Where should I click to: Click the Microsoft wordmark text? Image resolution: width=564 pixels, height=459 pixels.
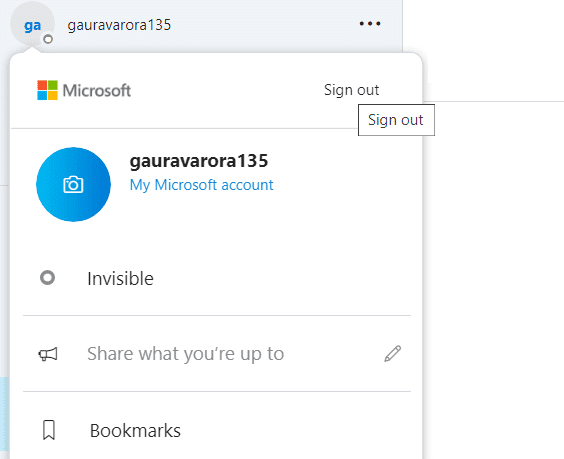(97, 90)
